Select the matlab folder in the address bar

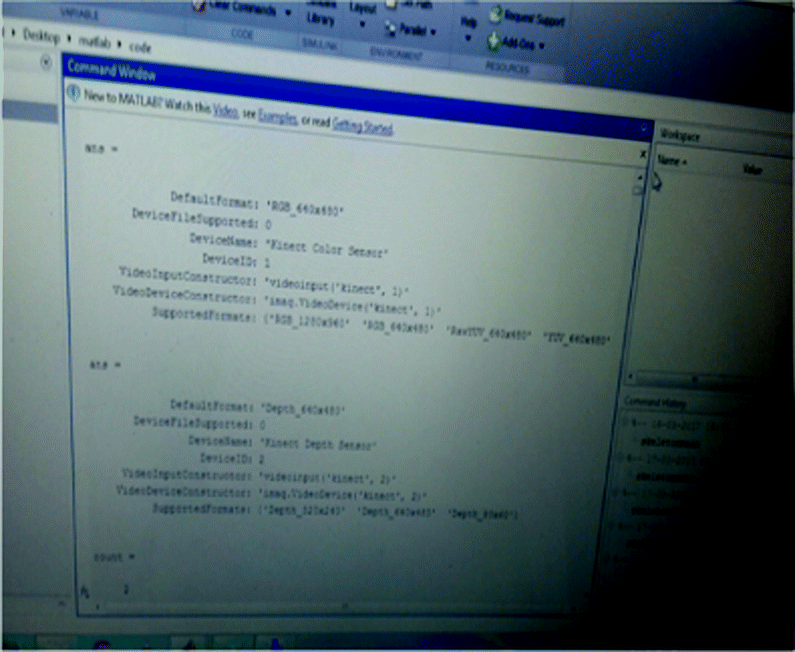(x=94, y=42)
